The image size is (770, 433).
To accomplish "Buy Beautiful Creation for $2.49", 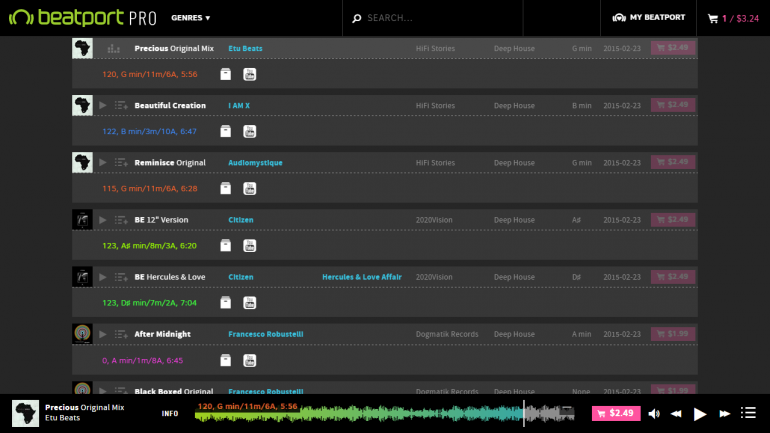I will [673, 105].
